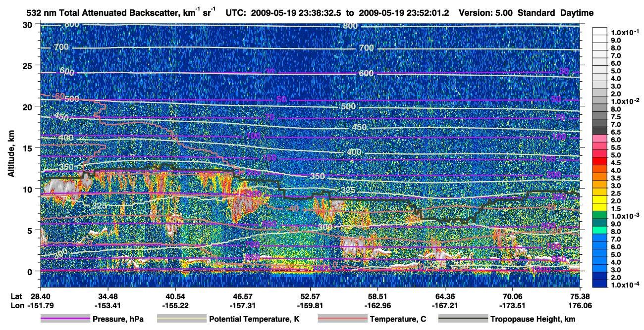Click the color scale label '6.5'

click(x=617, y=132)
